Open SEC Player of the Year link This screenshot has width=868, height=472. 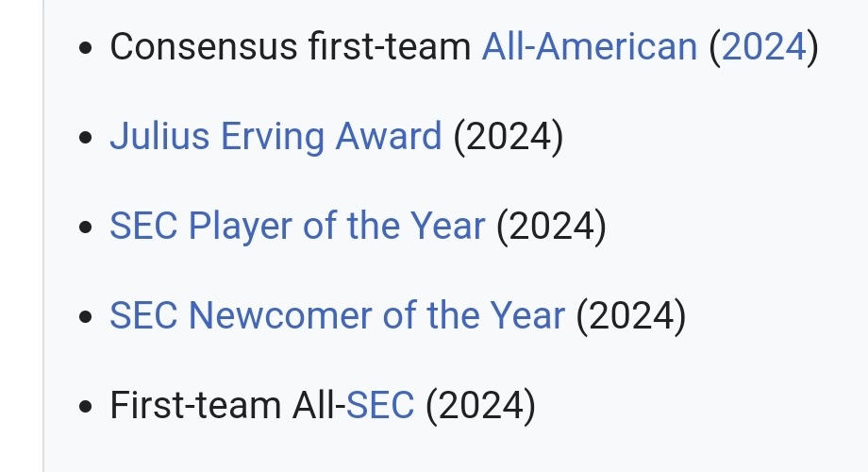(x=297, y=226)
